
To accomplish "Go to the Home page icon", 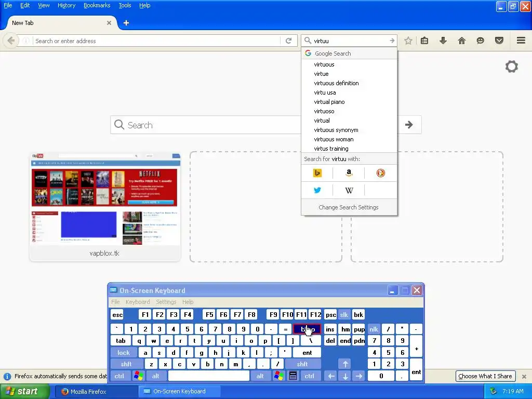I will [462, 41].
